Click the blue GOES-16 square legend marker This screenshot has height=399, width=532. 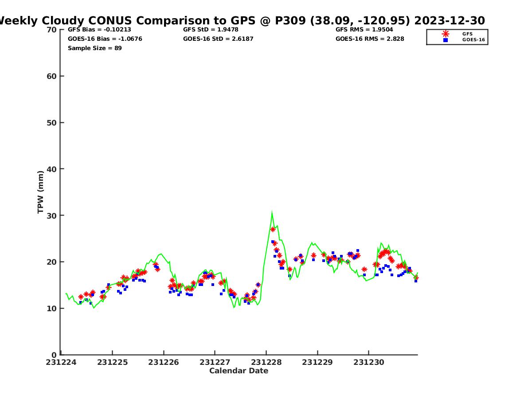[x=446, y=40]
